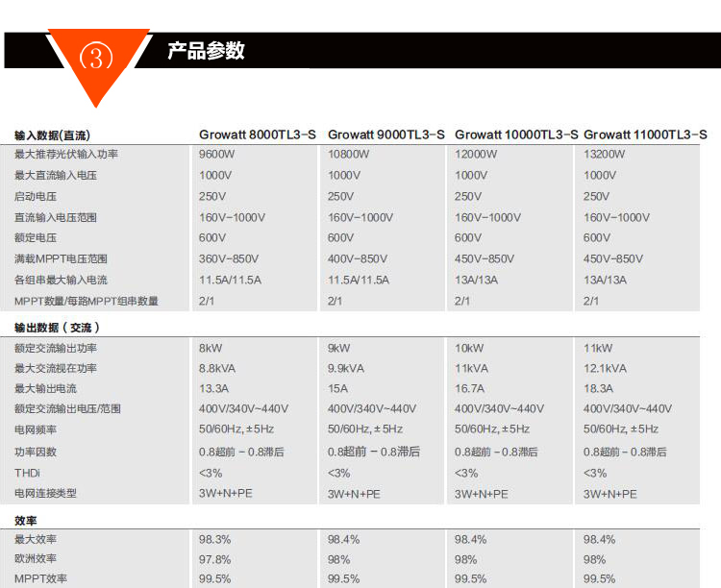Select the MPPT效率 row label

pos(40,578)
